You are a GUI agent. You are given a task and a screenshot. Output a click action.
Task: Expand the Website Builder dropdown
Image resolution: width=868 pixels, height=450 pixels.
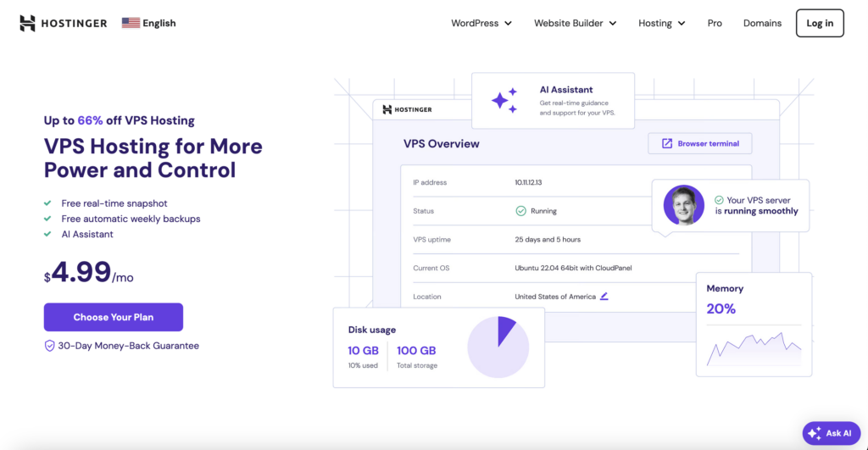[x=576, y=23]
